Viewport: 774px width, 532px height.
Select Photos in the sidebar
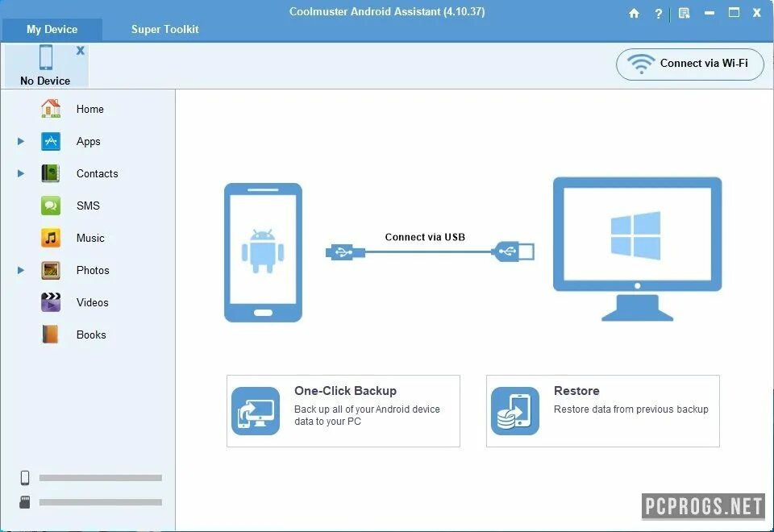pyautogui.click(x=88, y=270)
